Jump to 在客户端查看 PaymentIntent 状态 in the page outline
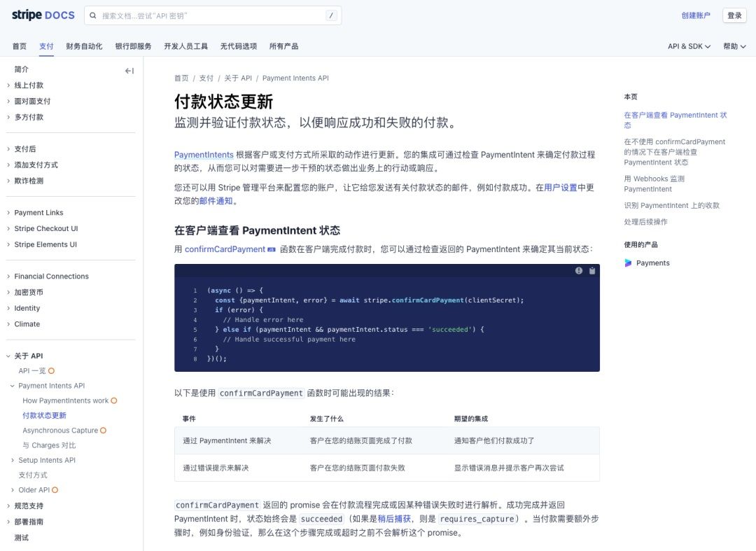Screen dimensions: 756x551 (x=675, y=120)
